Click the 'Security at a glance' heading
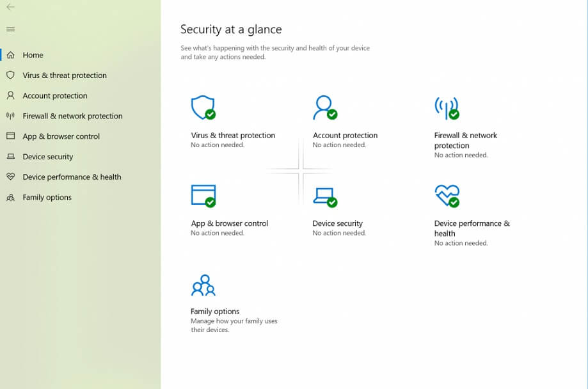The height and width of the screenshot is (389, 588). point(231,29)
